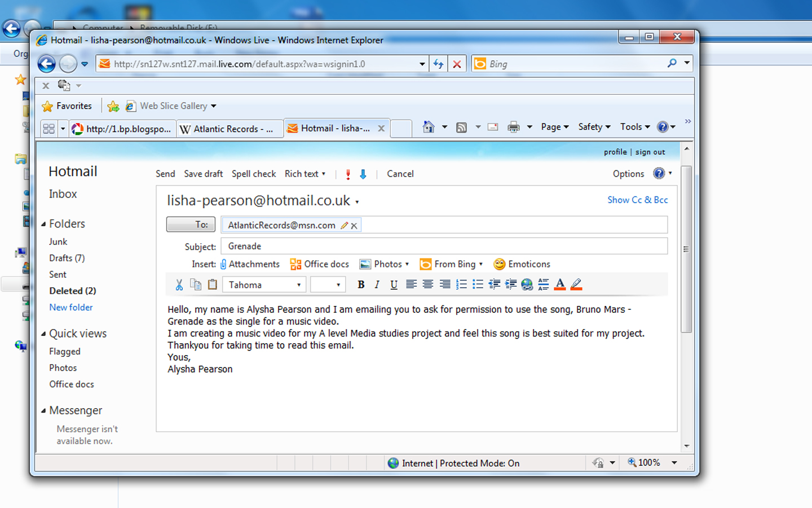Click the Print icon in command bar
The height and width of the screenshot is (508, 812).
click(x=513, y=127)
